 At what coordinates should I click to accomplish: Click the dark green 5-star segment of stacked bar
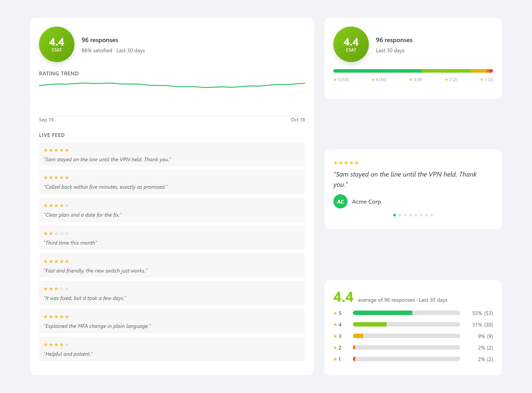coord(377,71)
